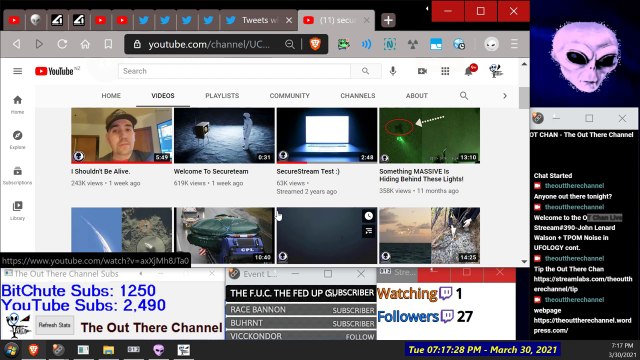The image size is (640, 360).
Task: Click Watch Later clock on hovered thumbnail
Action: tap(369, 216)
